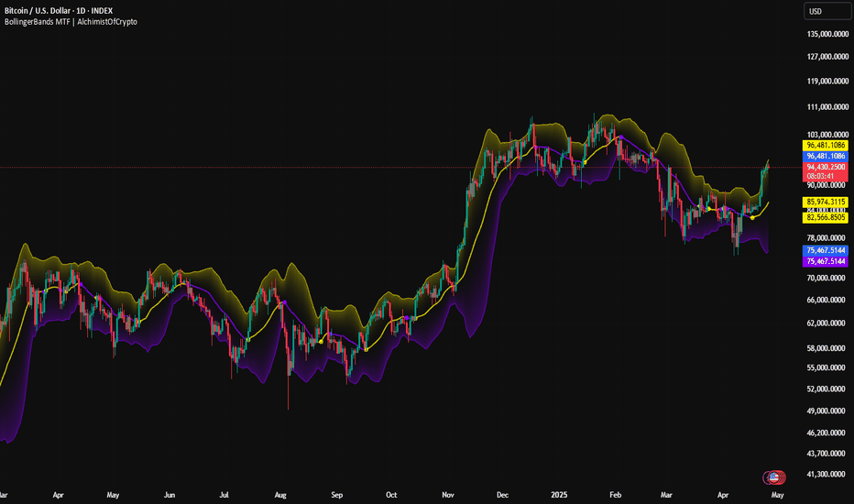The height and width of the screenshot is (504, 854).
Task: Click the 2025 label on time axis
Action: coord(559,495)
